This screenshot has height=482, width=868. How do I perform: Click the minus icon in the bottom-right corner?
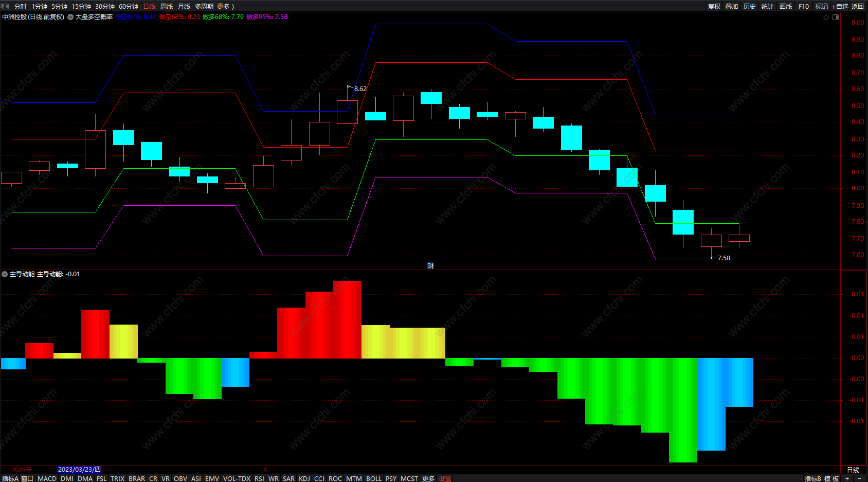click(x=860, y=478)
